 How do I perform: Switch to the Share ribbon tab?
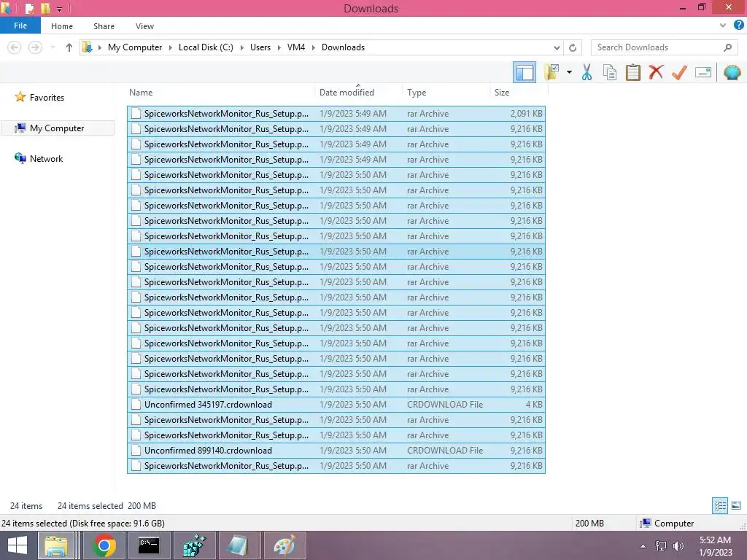104,26
